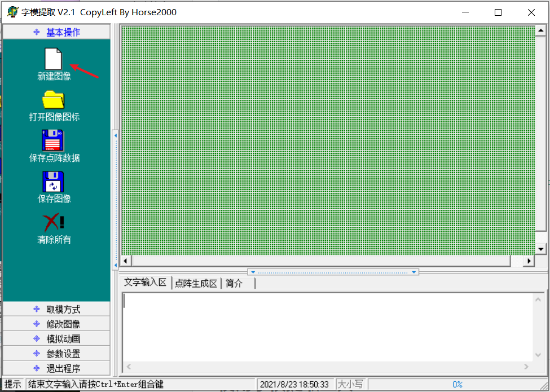Expand the 取模方式 section
Screen dimensions: 550x392
(x=56, y=309)
